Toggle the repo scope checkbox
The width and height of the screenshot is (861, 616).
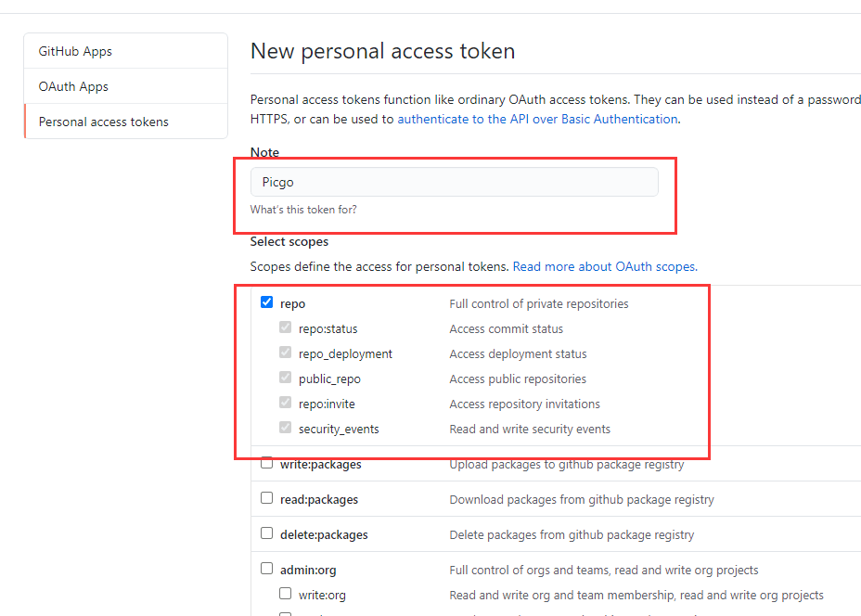[x=267, y=302]
